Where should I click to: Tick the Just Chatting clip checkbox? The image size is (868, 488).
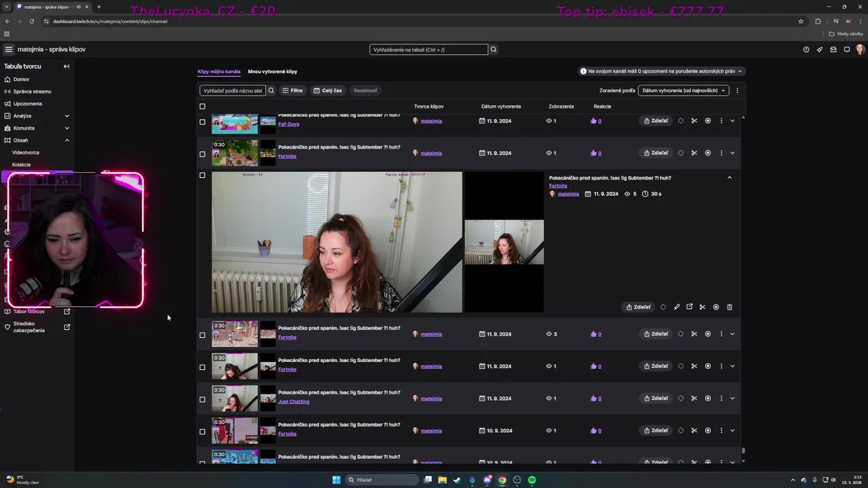click(x=202, y=399)
